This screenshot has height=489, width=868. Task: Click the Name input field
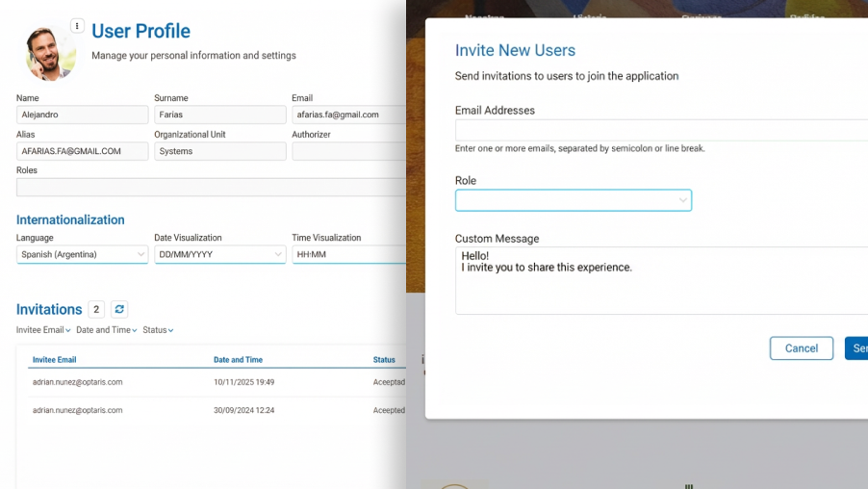tap(82, 115)
